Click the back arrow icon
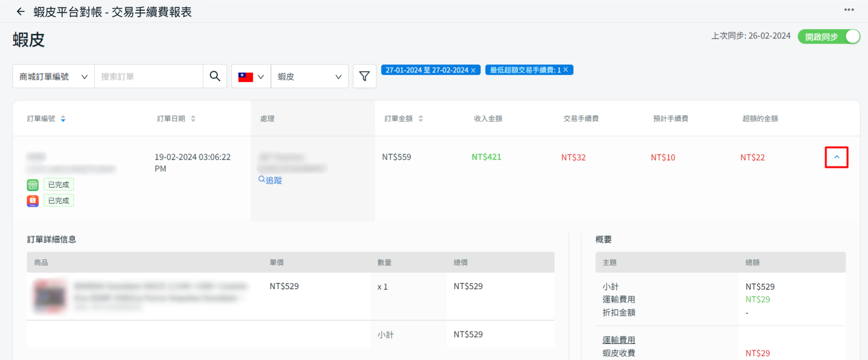Screen dimensions: 868x360 [x=20, y=12]
